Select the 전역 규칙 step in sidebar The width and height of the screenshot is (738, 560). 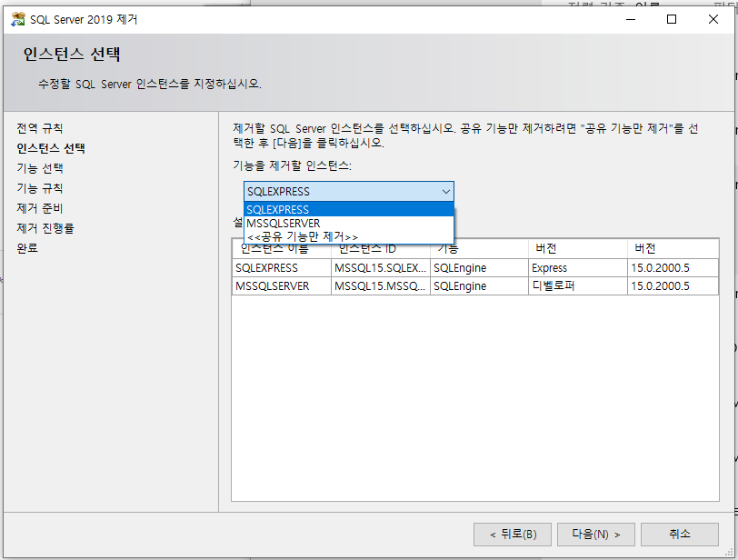[x=40, y=128]
